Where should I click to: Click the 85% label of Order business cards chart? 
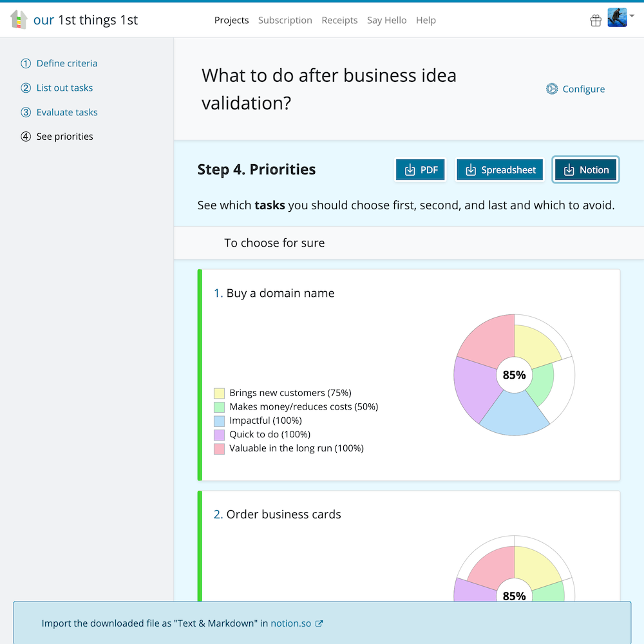tap(514, 596)
